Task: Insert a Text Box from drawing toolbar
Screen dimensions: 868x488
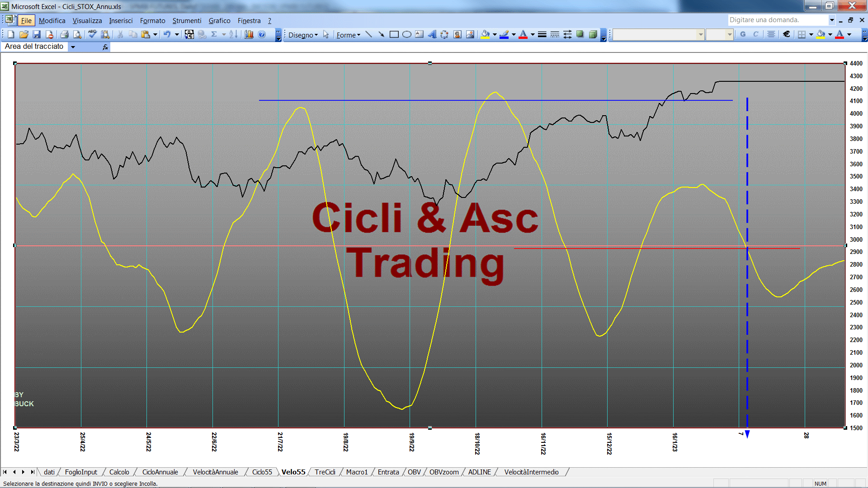Action: point(420,34)
